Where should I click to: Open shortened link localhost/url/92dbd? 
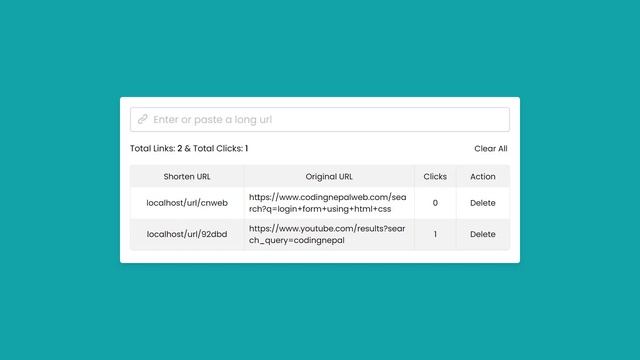coord(187,234)
